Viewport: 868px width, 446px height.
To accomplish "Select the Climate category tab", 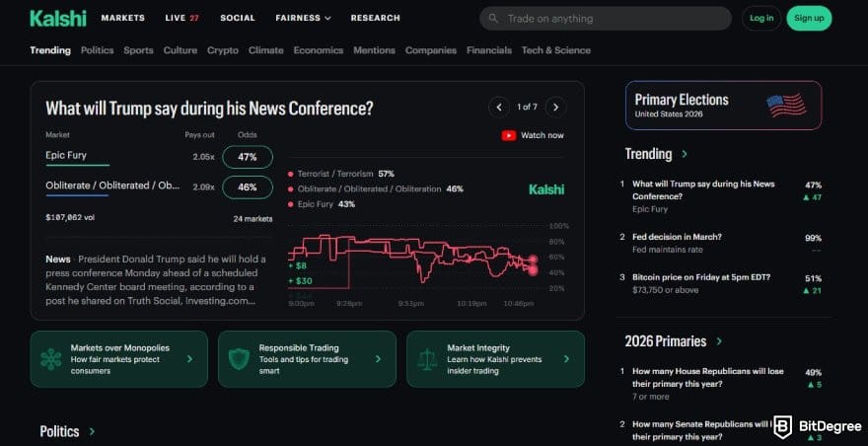I will [265, 50].
